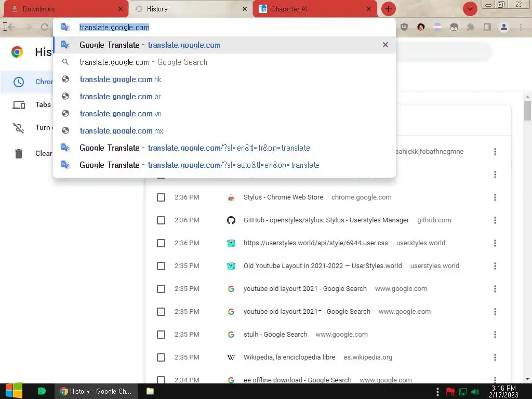This screenshot has height=399, width=532.
Task: Close the Character.AI tab
Action: click(x=368, y=9)
